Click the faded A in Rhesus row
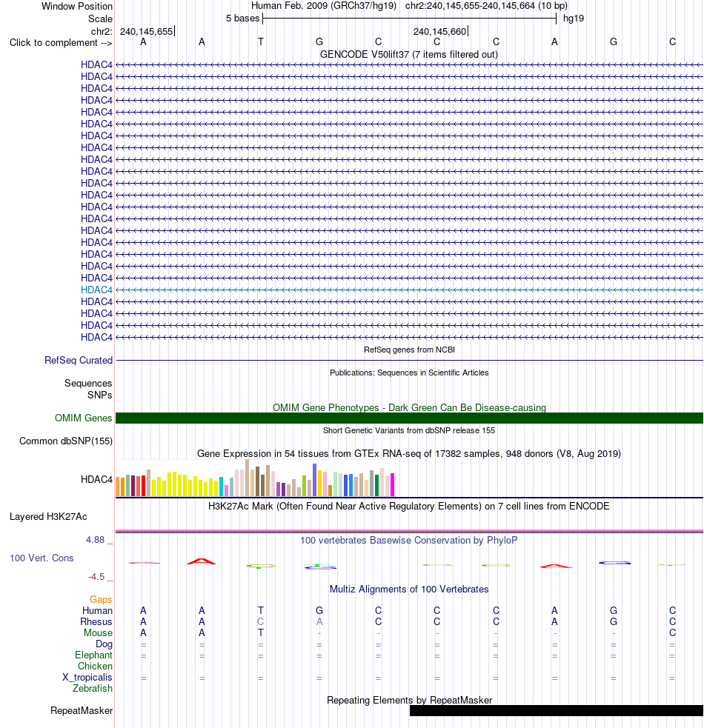This screenshot has height=728, width=704. (x=319, y=621)
